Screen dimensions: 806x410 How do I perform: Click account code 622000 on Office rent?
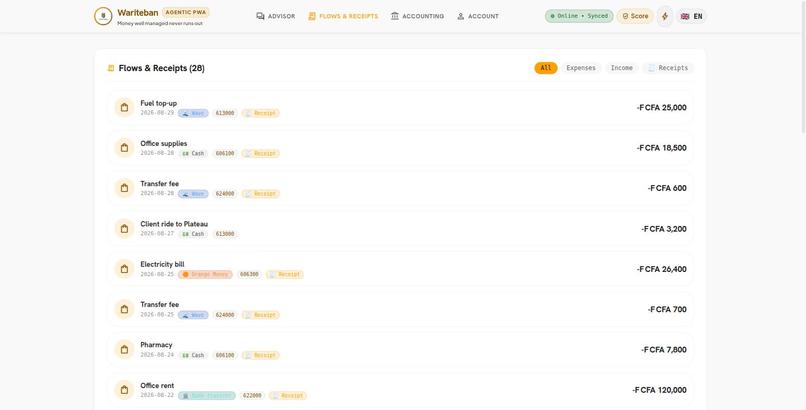point(252,396)
